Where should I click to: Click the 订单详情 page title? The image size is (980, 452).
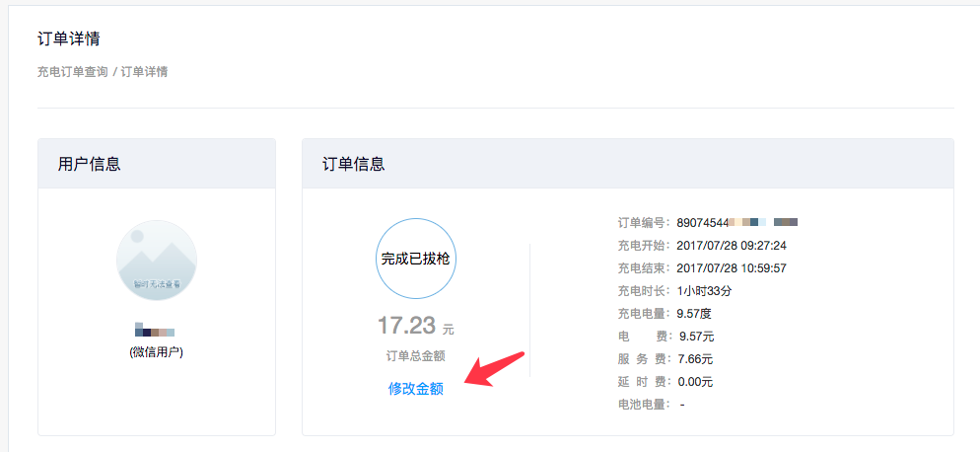pos(69,38)
